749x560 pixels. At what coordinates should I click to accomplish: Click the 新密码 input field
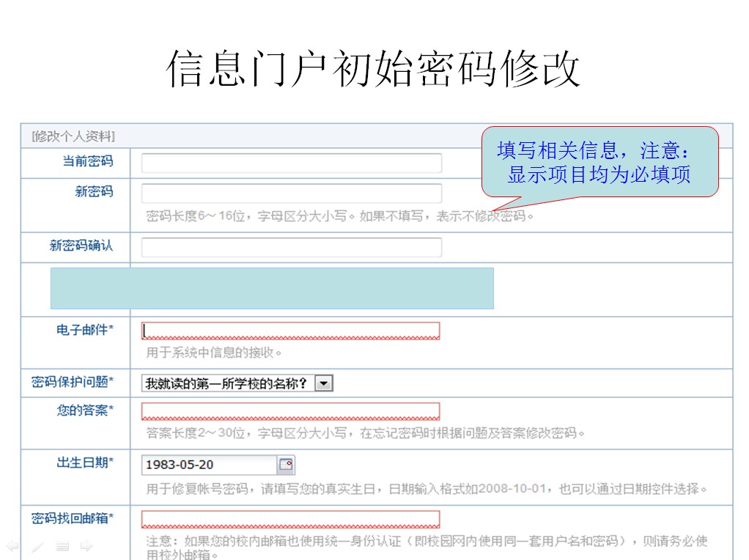[291, 194]
